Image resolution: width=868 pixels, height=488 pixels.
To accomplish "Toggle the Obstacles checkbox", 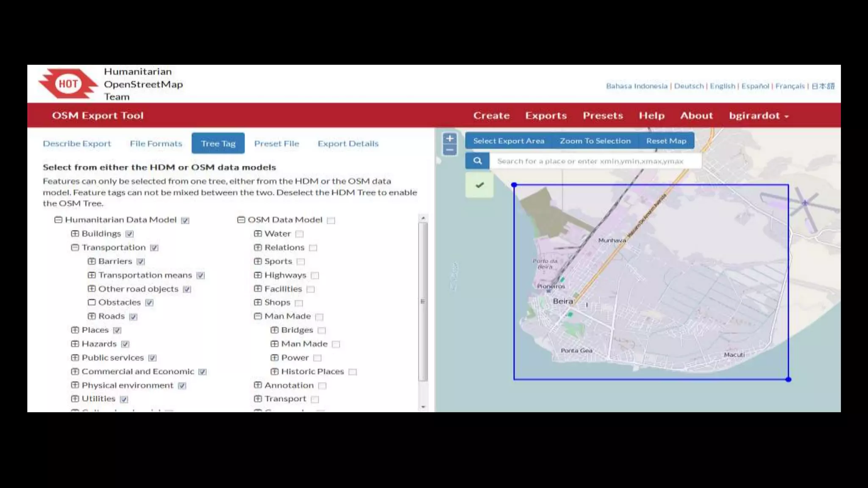I will click(149, 302).
